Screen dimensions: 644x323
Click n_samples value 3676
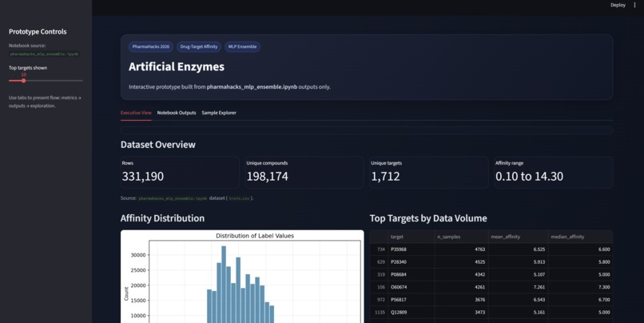[461, 300]
